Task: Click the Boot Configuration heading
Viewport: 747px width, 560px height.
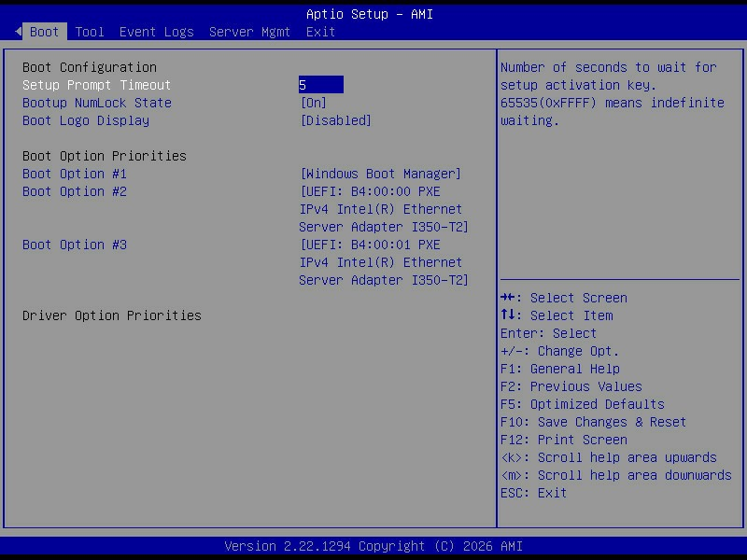Action: click(90, 67)
